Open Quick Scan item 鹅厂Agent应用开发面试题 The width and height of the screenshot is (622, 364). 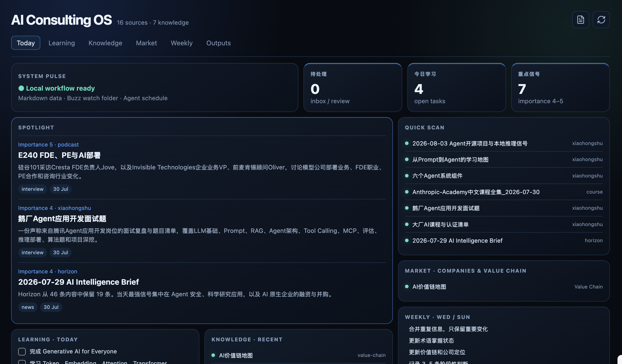pos(504,208)
